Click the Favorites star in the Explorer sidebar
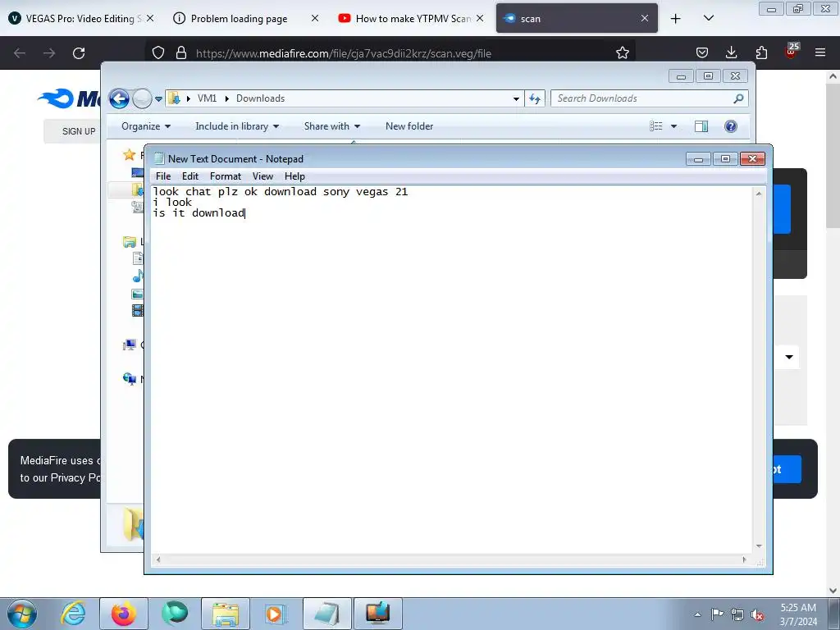The height and width of the screenshot is (630, 840). point(129,155)
